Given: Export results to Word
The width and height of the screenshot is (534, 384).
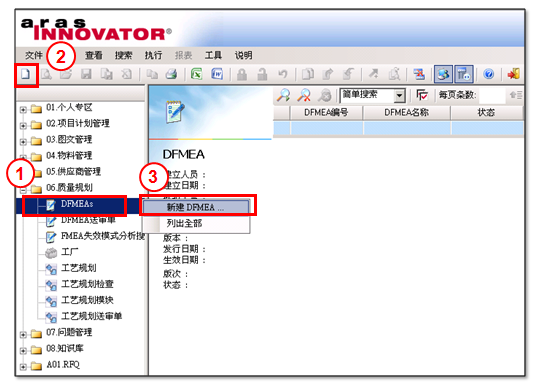Looking at the screenshot, I should click(217, 74).
